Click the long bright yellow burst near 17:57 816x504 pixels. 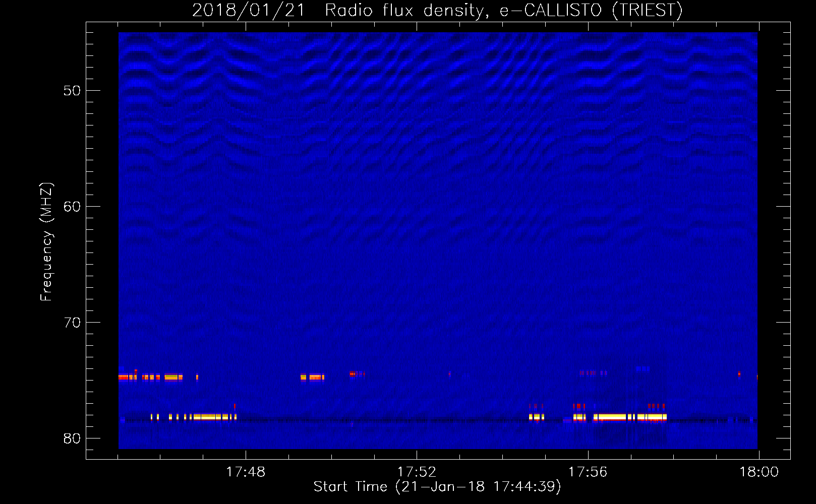coord(630,417)
